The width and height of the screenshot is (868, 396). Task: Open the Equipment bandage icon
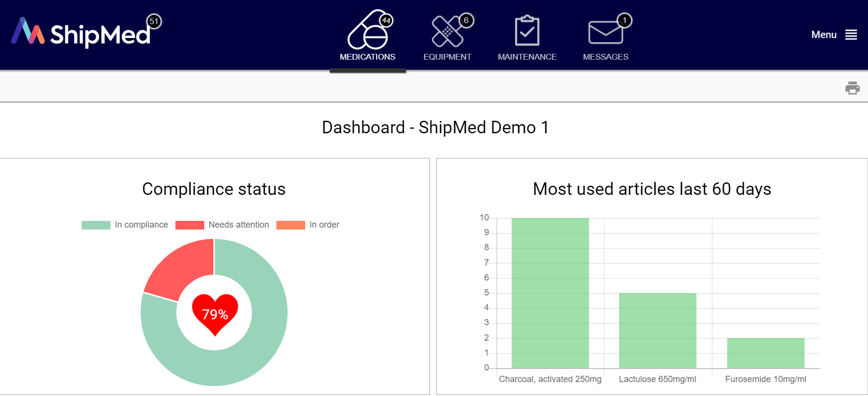tap(446, 32)
